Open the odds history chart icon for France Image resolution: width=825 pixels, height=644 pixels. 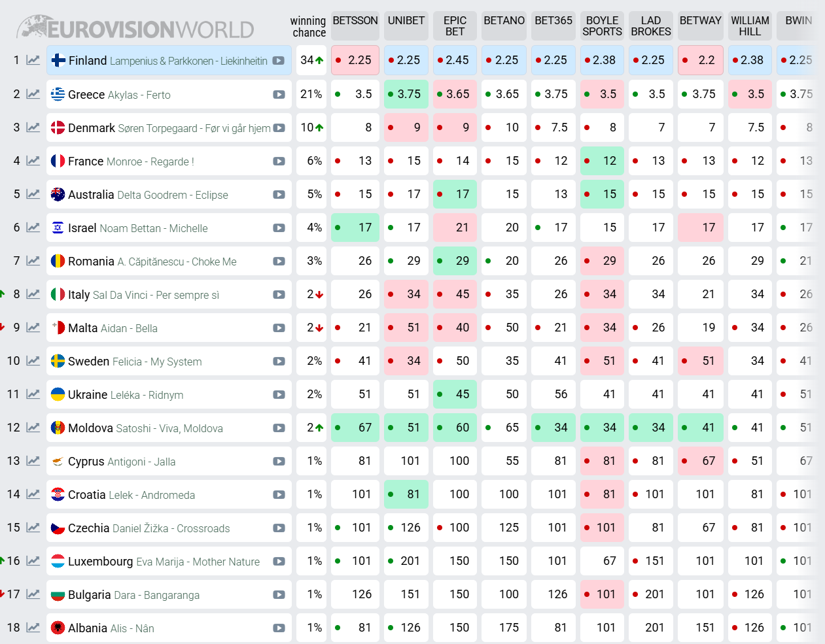point(33,161)
